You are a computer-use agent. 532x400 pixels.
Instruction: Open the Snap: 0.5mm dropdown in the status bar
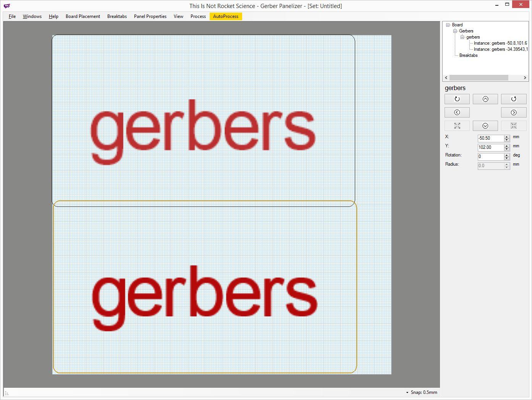click(421, 392)
